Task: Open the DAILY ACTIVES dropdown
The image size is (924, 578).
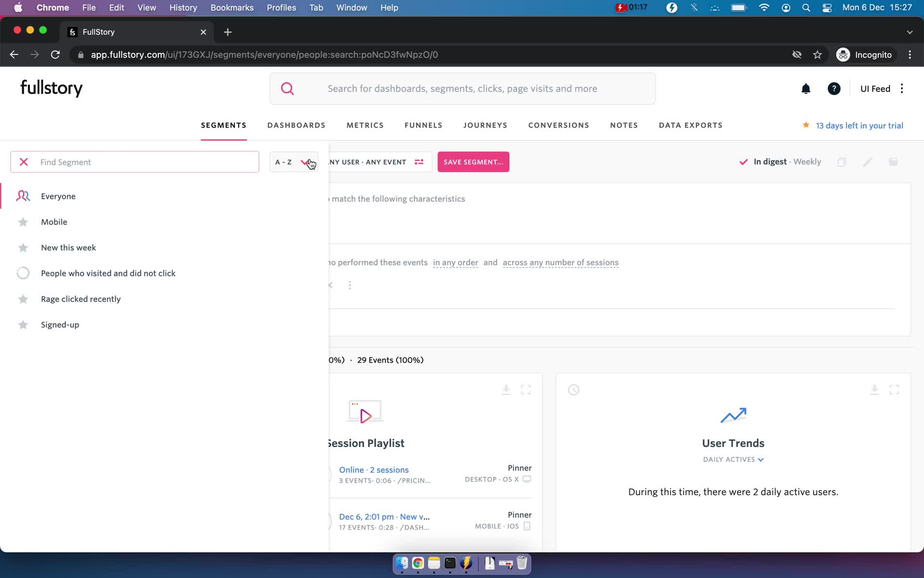Action: [x=733, y=460]
